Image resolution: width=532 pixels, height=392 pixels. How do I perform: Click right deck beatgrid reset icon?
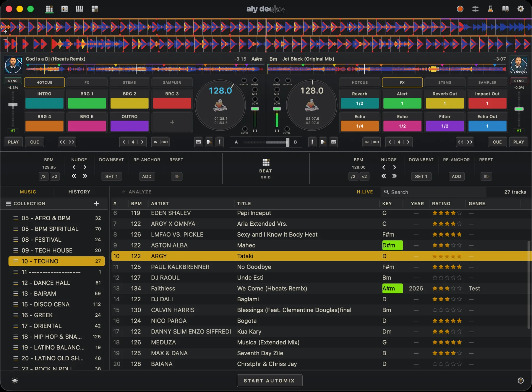pyautogui.click(x=486, y=176)
